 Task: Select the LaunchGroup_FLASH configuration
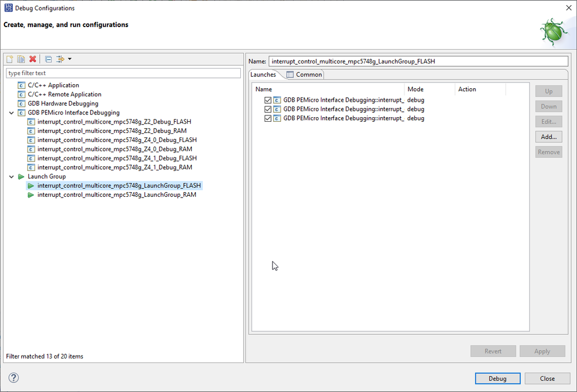[x=119, y=186]
